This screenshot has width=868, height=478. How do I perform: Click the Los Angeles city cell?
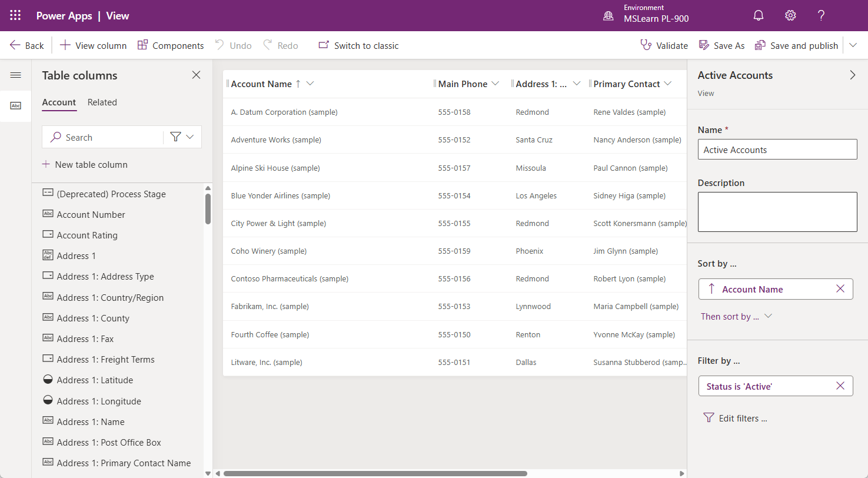click(x=536, y=195)
